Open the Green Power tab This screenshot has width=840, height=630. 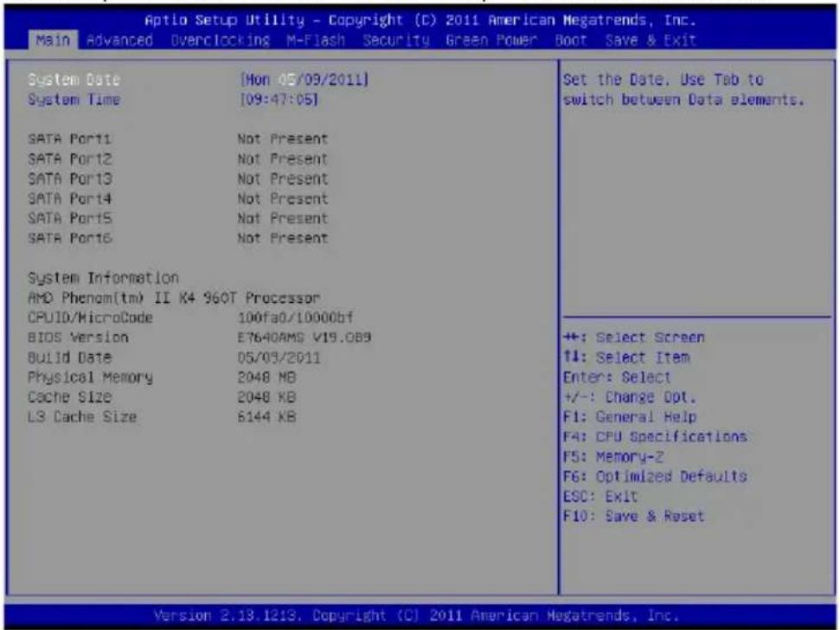pyautogui.click(x=491, y=40)
